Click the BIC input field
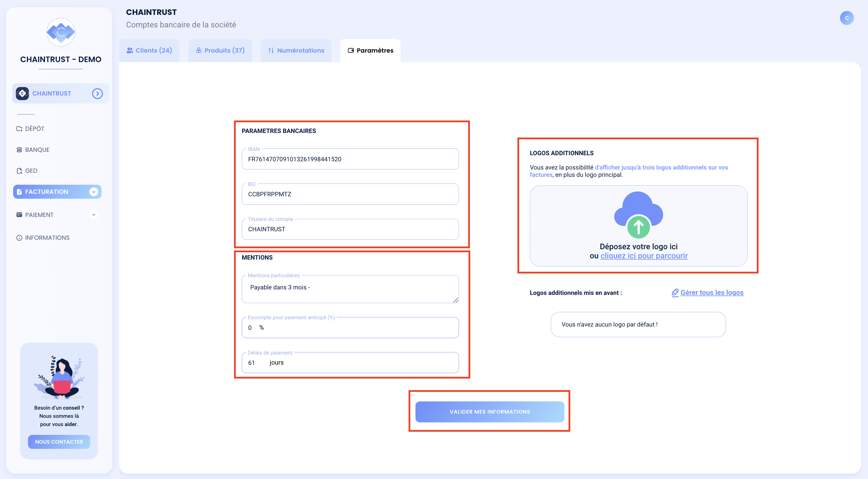 [350, 194]
